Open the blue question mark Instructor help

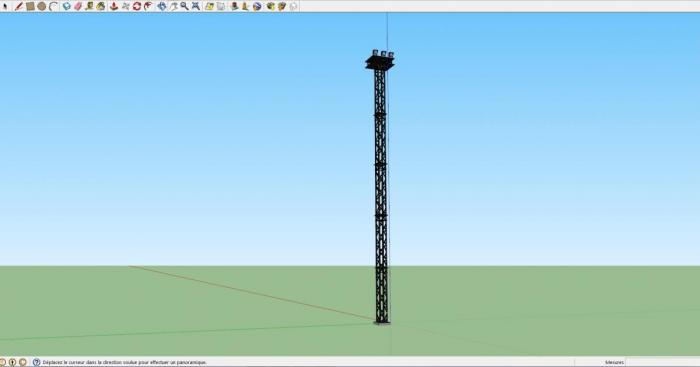(x=37, y=362)
